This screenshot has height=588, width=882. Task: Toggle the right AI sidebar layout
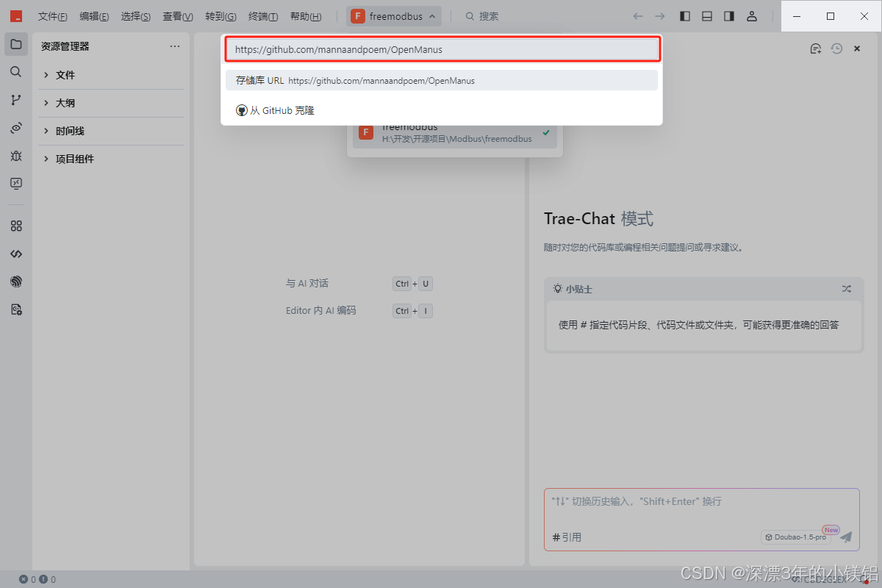729,16
